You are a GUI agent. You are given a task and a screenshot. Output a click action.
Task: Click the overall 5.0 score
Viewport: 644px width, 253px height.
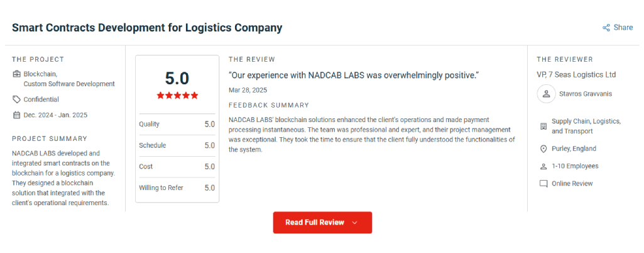coord(177,78)
